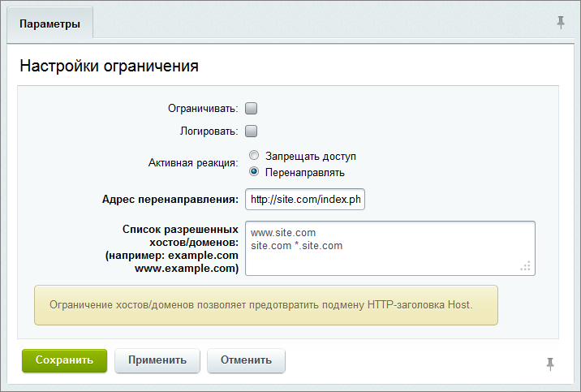Toggle the Логировать checkbox
The image size is (581, 392).
tap(252, 131)
